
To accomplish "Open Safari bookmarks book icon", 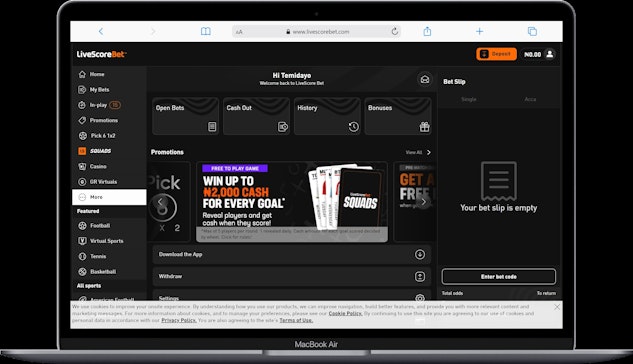I will click(x=205, y=31).
